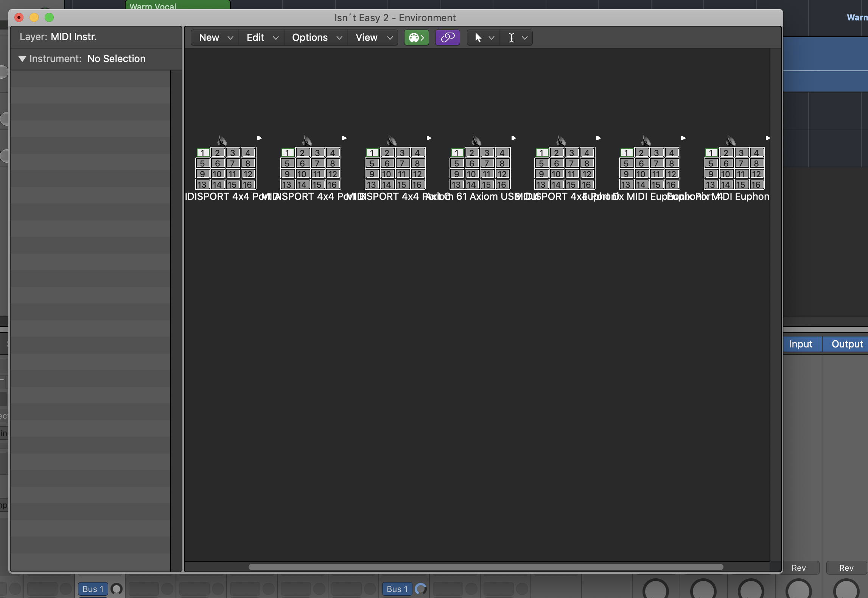Click the output arrow of the first MIDISPORT instrument
The image size is (868, 598).
(x=259, y=138)
